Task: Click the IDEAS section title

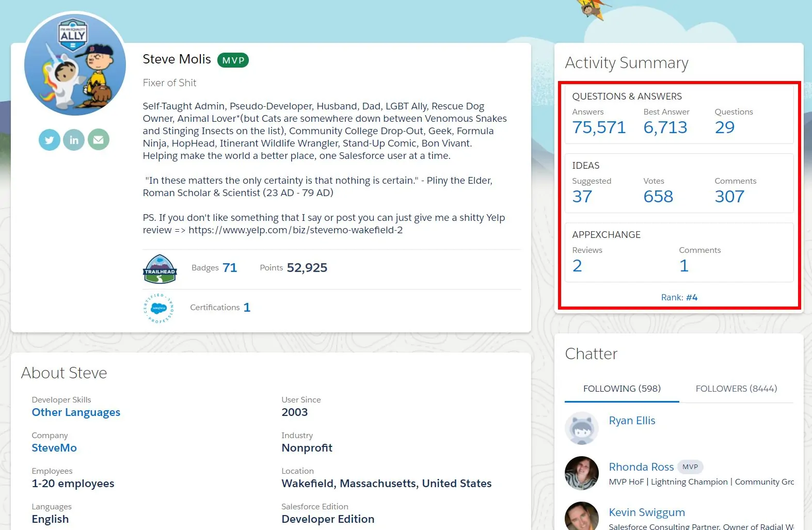Action: point(586,166)
